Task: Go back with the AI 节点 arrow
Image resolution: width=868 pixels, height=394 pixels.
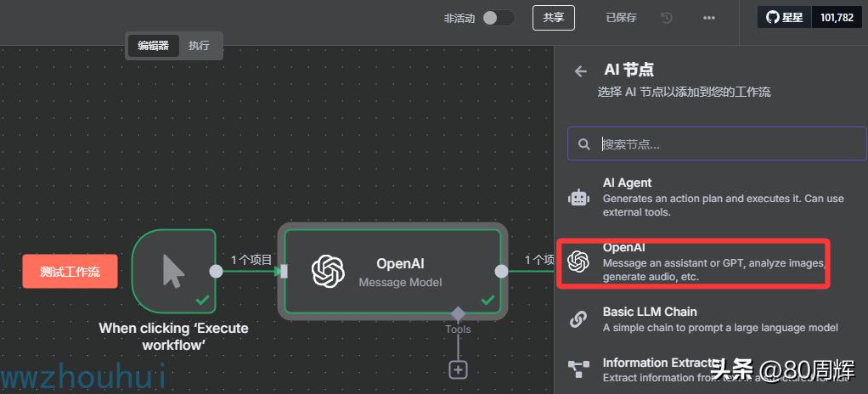Action: (x=580, y=71)
